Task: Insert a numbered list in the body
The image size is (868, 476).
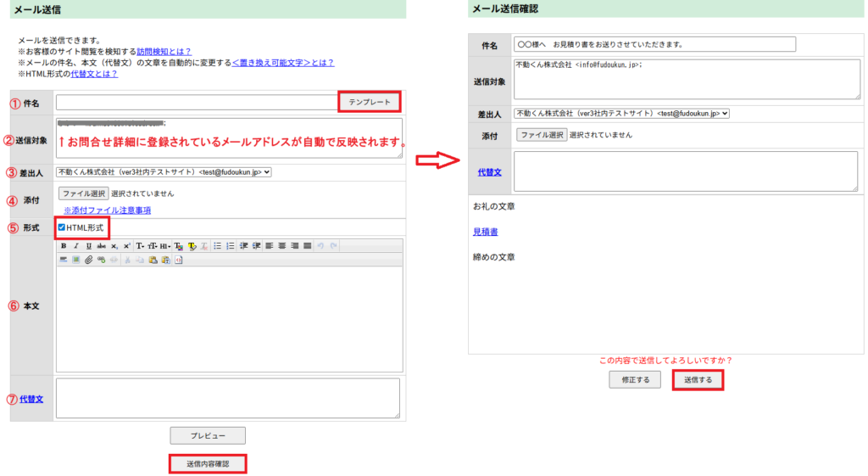Action: (230, 246)
